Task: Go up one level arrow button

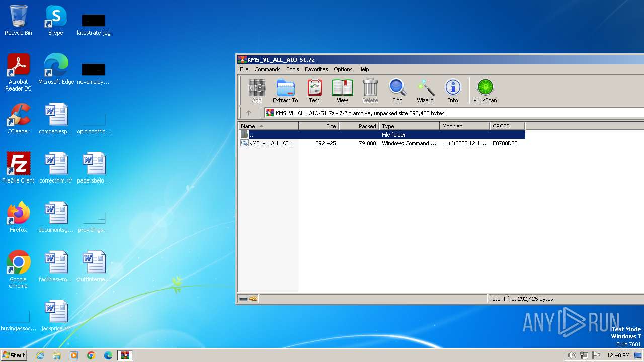Action: pos(248,113)
